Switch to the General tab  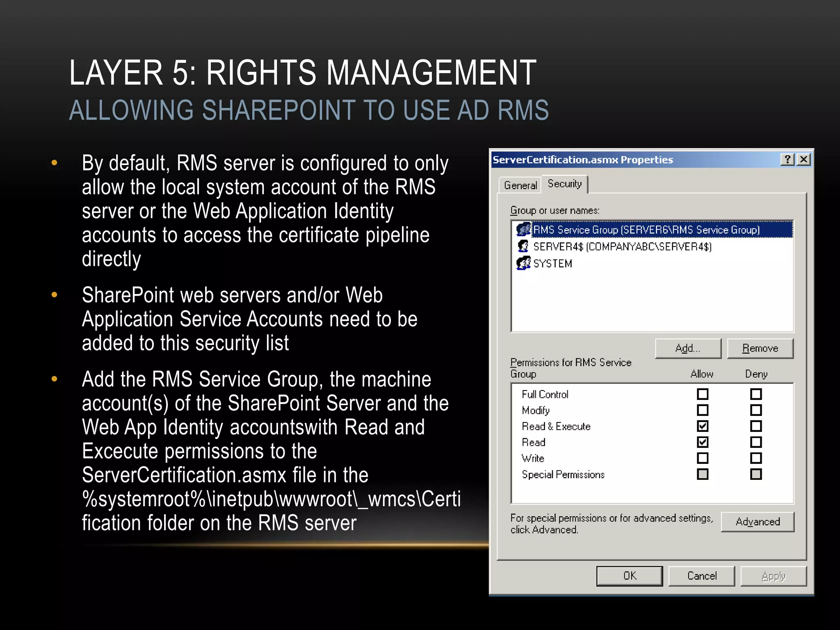tap(520, 185)
